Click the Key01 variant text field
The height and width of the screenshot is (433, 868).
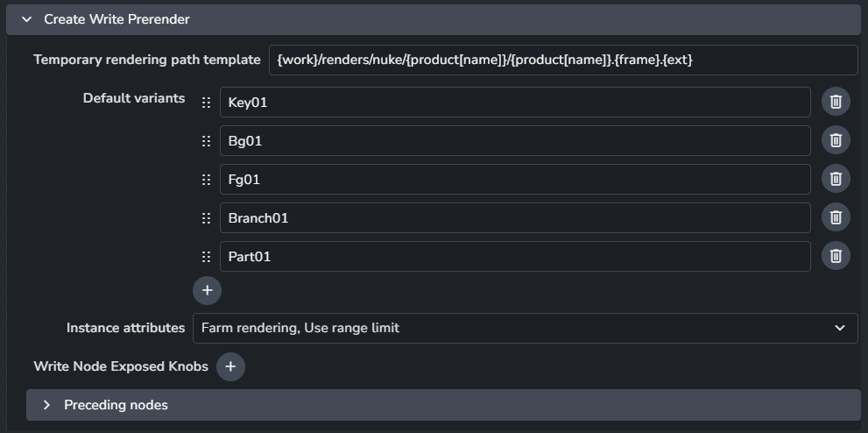[515, 103]
